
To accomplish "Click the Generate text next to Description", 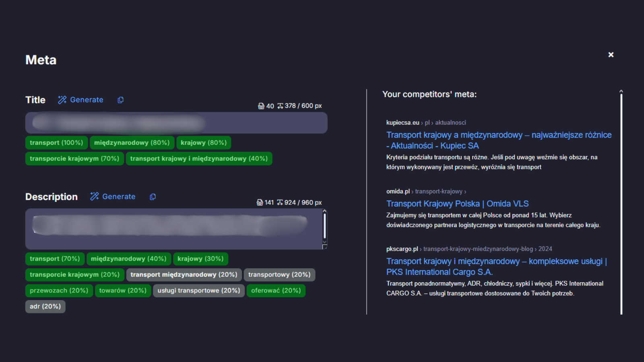I will tap(119, 197).
